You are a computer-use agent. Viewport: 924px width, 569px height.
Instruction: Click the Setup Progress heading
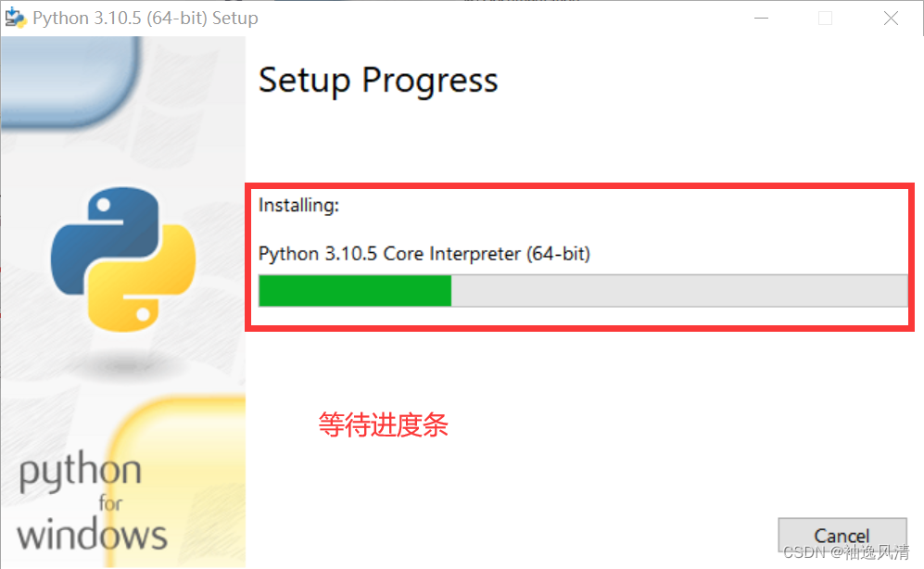coord(378,82)
